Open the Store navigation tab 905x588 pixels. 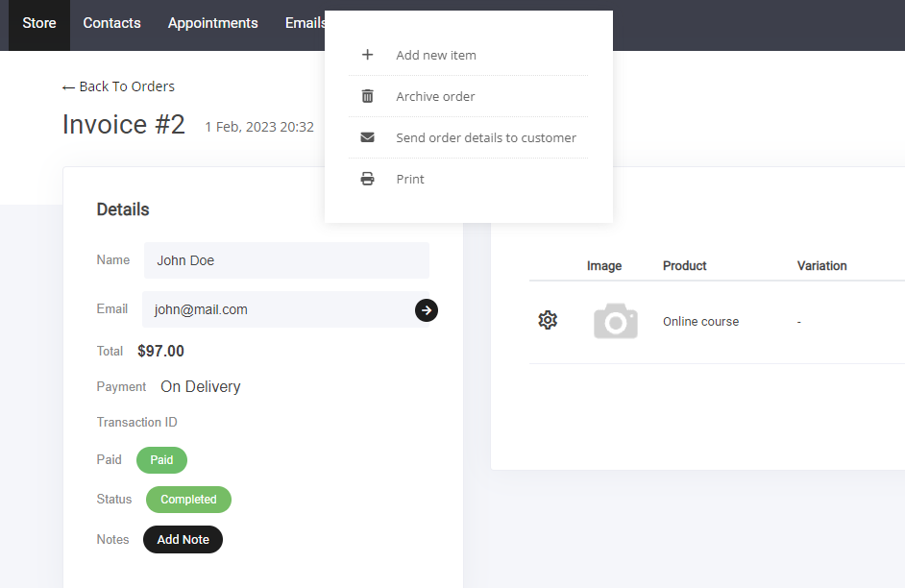coord(39,23)
